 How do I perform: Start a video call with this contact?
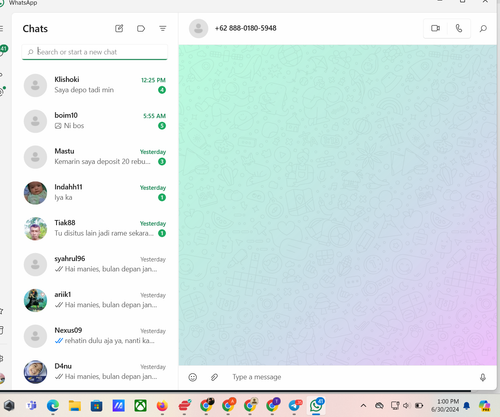click(435, 28)
